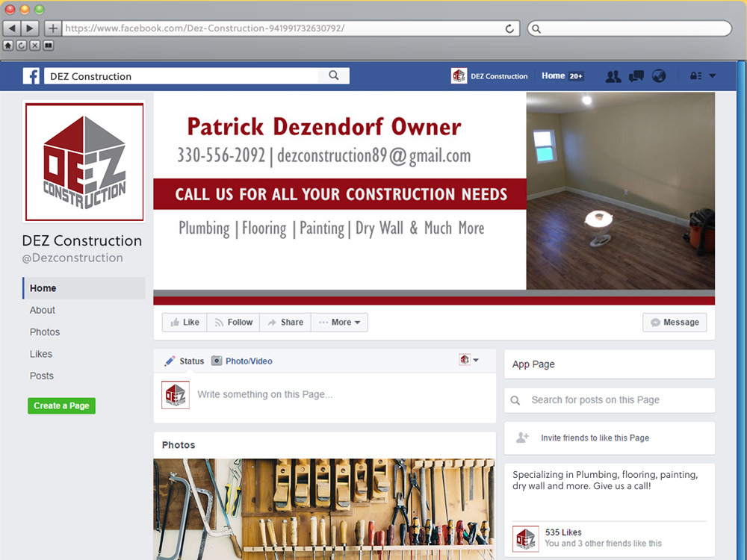747x560 pixels.
Task: Focus the browser search field
Action: 629,28
